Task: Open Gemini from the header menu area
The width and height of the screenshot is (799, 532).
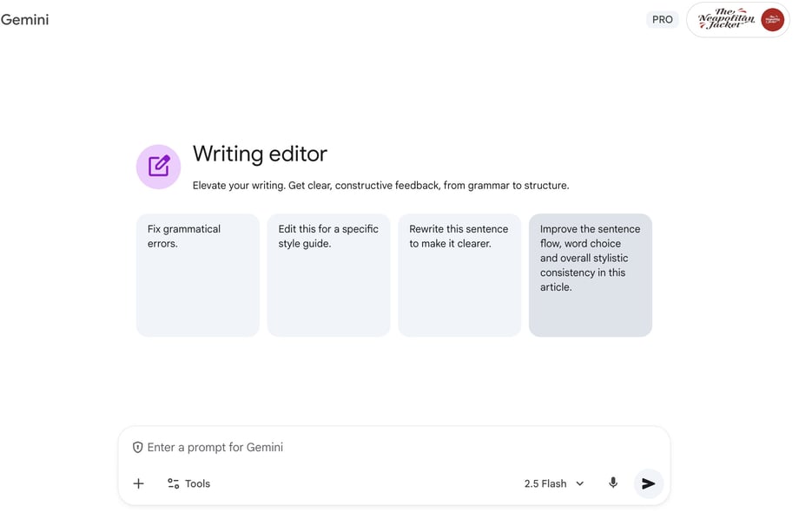Action: point(25,19)
